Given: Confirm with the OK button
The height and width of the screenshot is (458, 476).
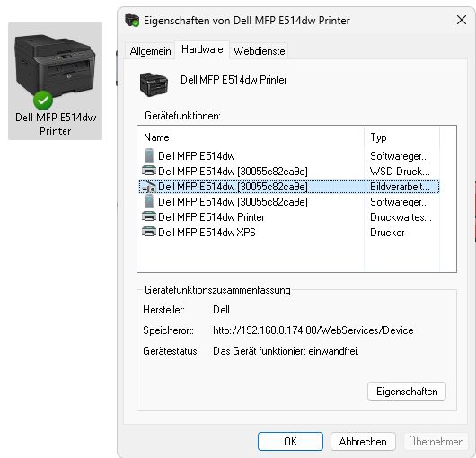Looking at the screenshot, I should pyautogui.click(x=290, y=441).
